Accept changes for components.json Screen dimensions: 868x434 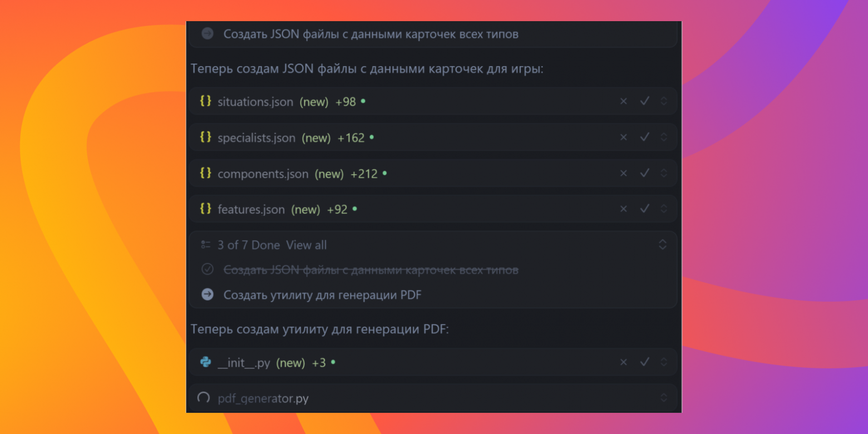pyautogui.click(x=644, y=174)
